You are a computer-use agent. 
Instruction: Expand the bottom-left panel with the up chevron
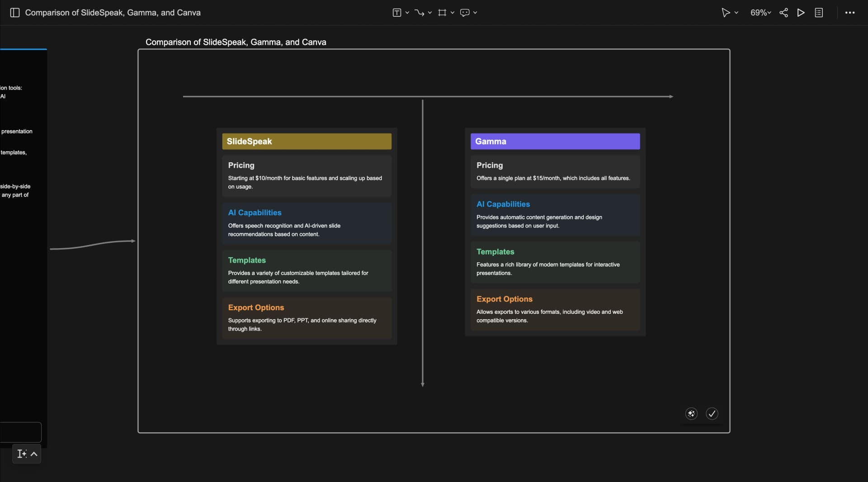click(x=34, y=454)
